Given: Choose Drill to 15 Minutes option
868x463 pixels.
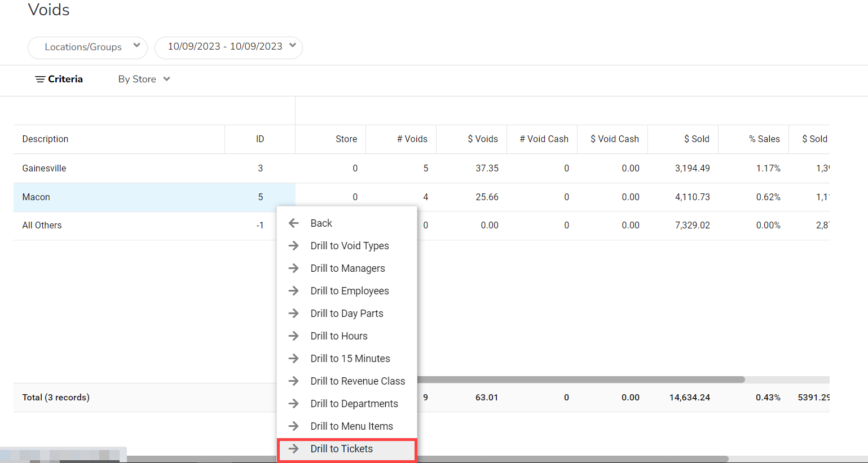Looking at the screenshot, I should tap(350, 359).
